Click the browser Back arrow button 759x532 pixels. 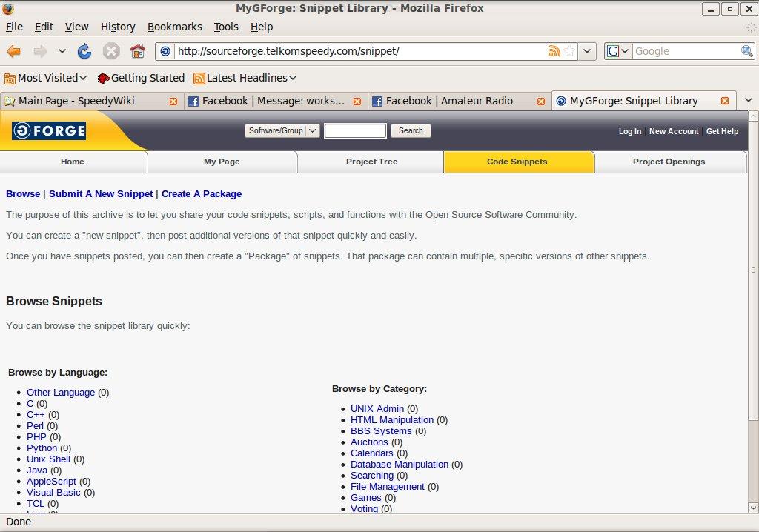(x=13, y=51)
